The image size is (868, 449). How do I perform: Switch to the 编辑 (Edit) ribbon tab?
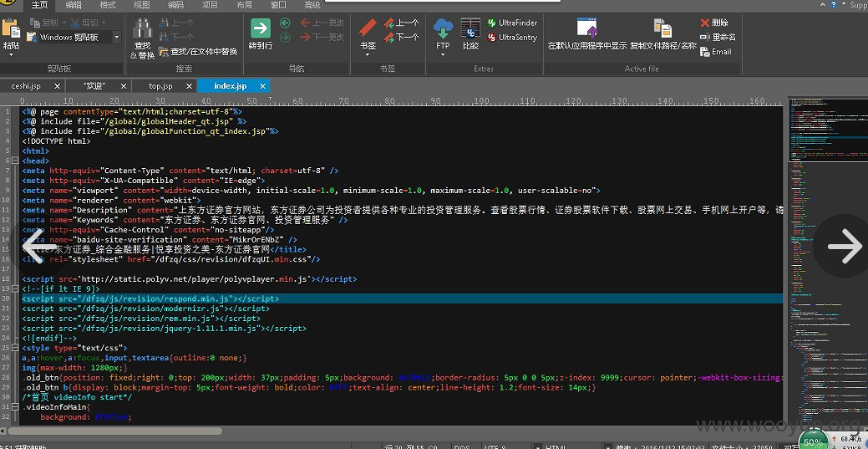coord(74,6)
